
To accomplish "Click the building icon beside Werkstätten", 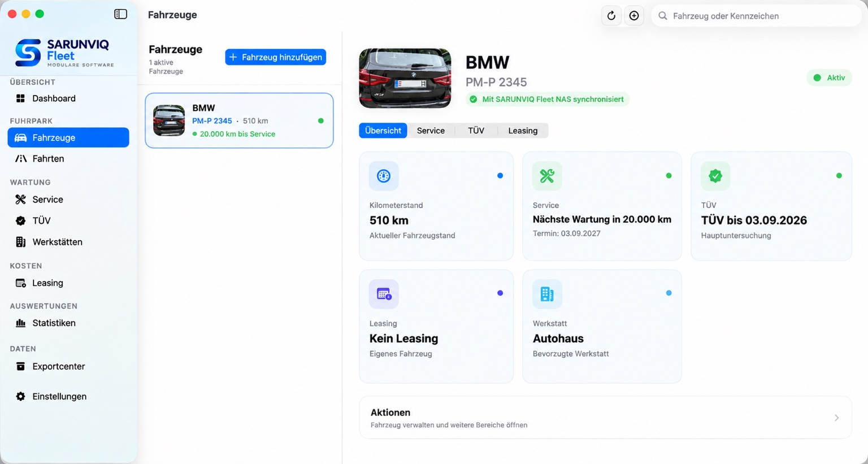I will 20,242.
